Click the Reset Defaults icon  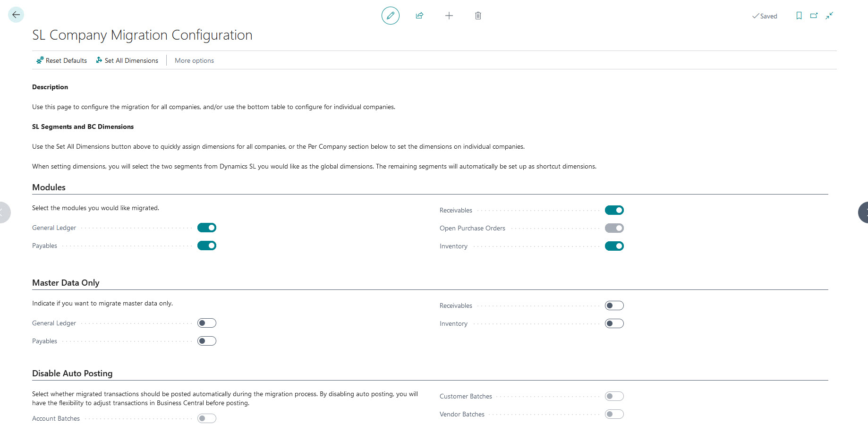pyautogui.click(x=40, y=60)
